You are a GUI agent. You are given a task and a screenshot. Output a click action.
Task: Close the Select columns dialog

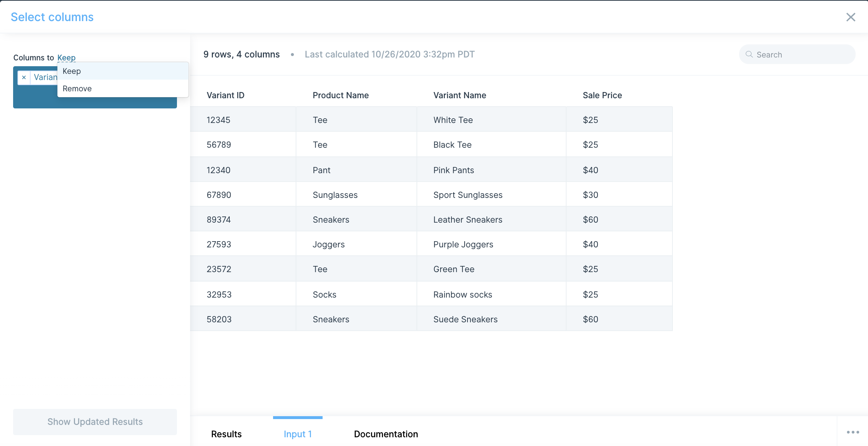pyautogui.click(x=851, y=17)
